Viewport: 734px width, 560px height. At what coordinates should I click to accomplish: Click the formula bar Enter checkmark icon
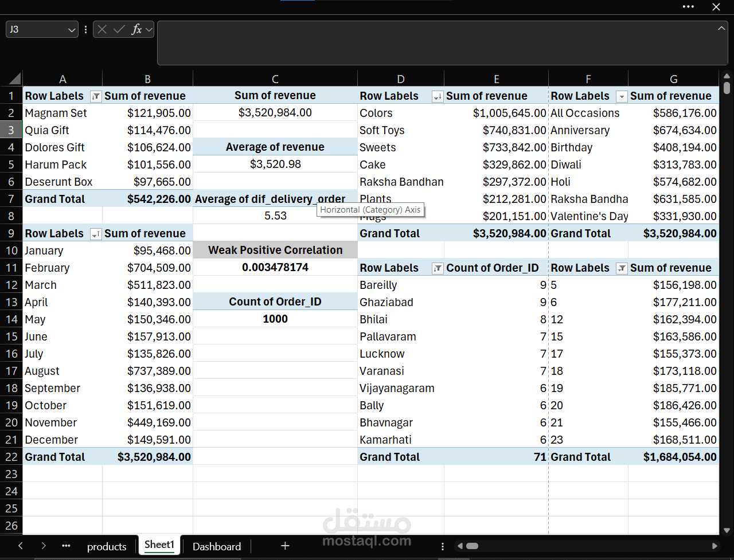pos(119,29)
